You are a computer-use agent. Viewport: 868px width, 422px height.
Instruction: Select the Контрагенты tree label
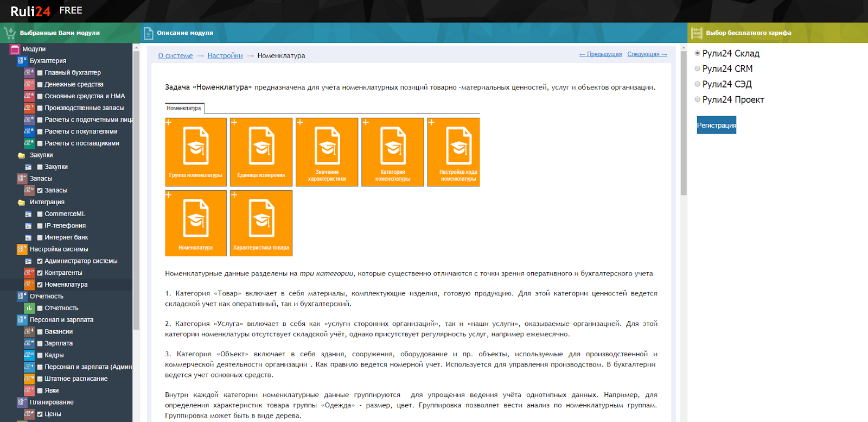click(63, 273)
